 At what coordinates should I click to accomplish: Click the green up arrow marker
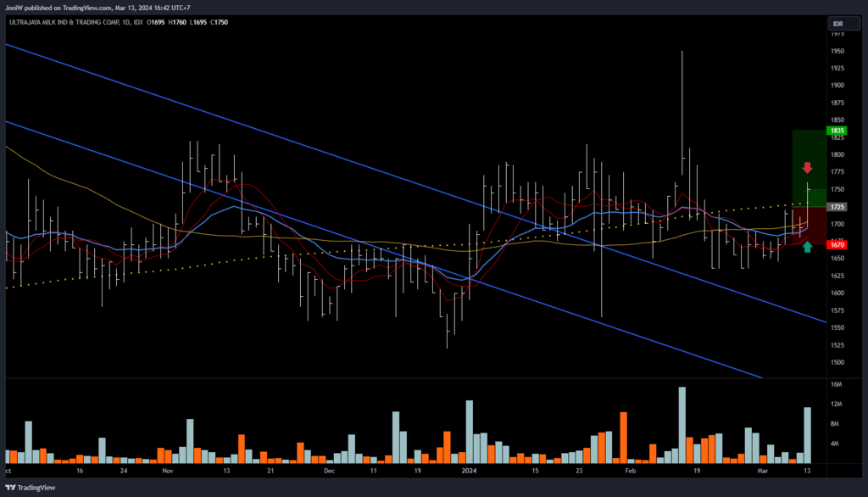point(808,247)
